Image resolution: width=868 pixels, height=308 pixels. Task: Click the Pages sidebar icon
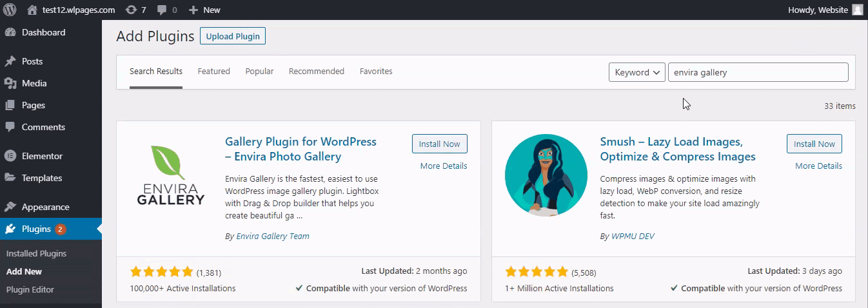[x=10, y=105]
